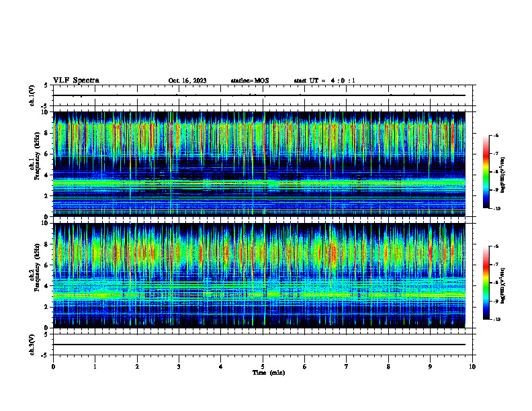Click the '-6' tick on ch.1 colorbar

coord(496,136)
